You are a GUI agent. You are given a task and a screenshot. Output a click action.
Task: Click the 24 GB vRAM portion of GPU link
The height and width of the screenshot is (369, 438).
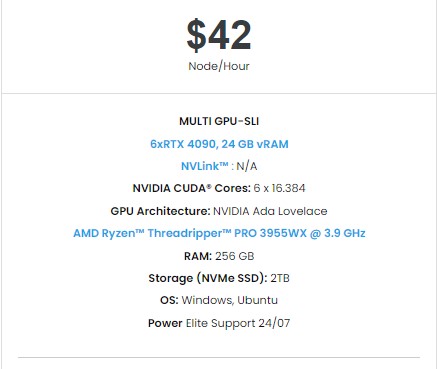click(255, 144)
